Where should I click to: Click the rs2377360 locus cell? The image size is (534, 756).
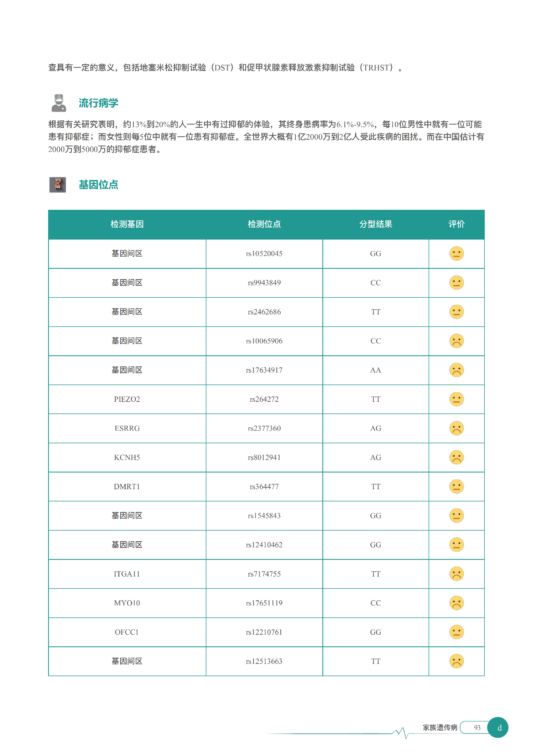click(264, 428)
